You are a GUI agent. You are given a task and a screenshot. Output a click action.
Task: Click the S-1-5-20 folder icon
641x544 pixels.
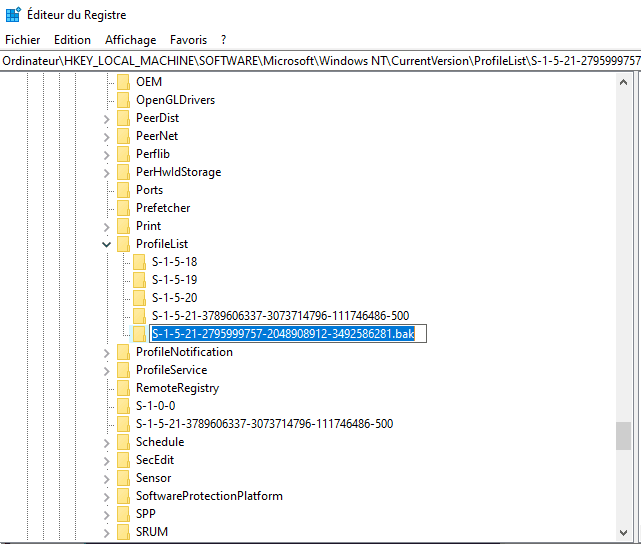pyautogui.click(x=139, y=298)
